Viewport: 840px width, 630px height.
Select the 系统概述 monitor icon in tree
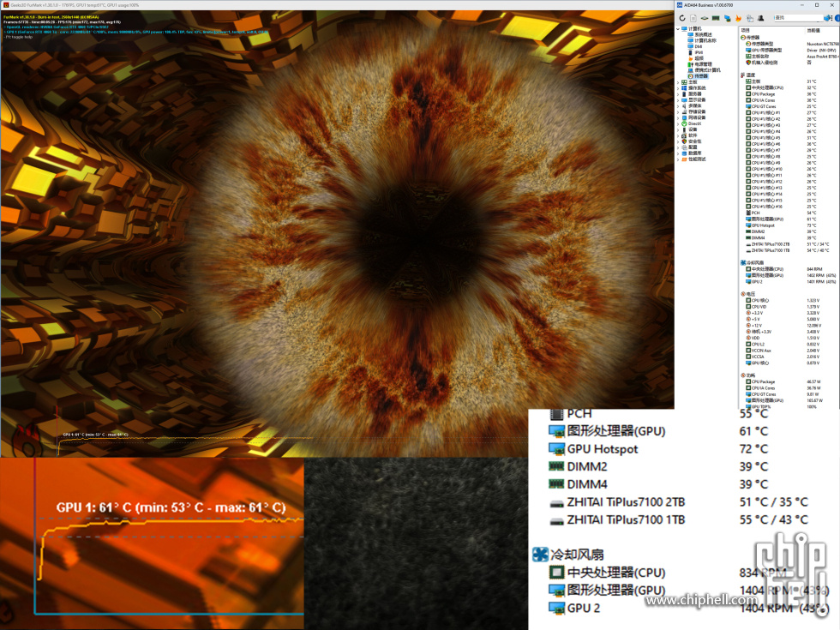691,35
